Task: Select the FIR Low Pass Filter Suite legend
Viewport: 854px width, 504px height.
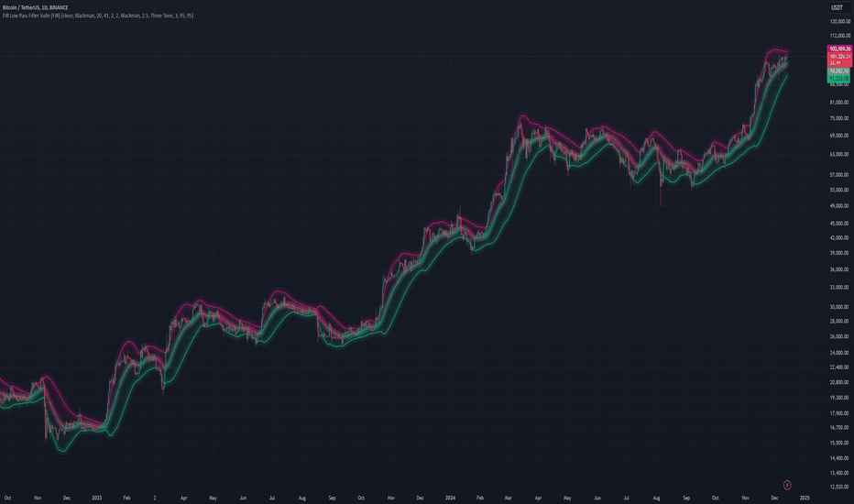Action: pos(98,16)
